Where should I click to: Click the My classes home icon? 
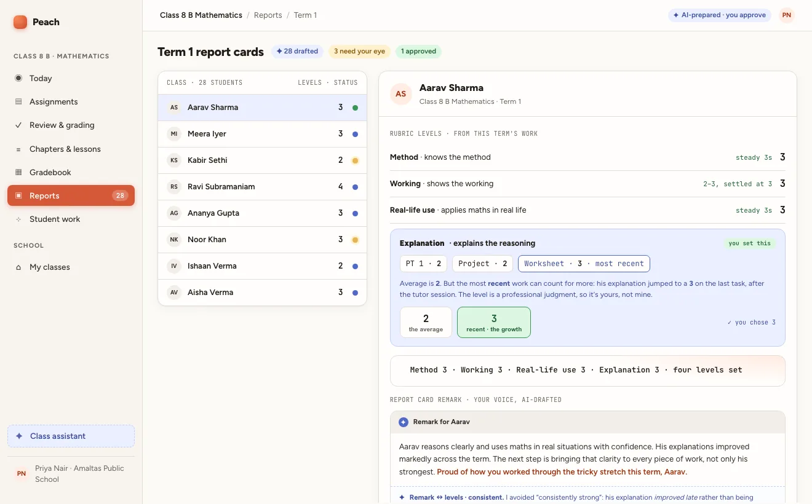coord(18,267)
